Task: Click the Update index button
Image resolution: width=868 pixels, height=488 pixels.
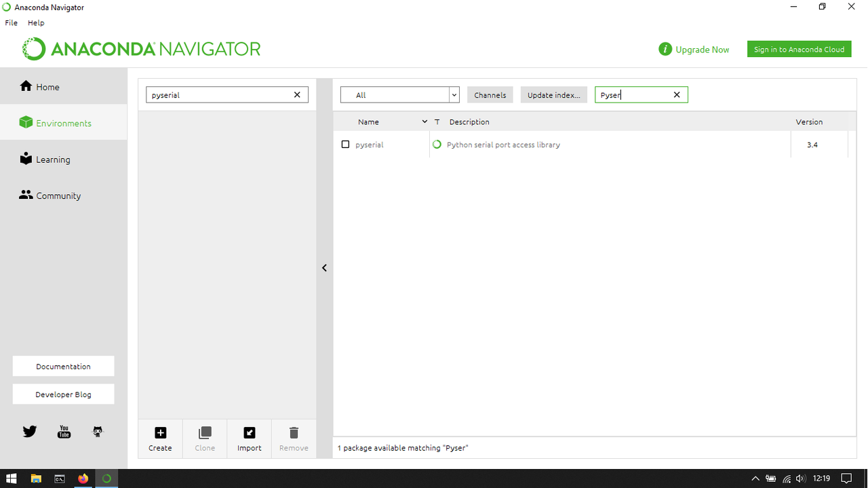Action: tap(554, 95)
